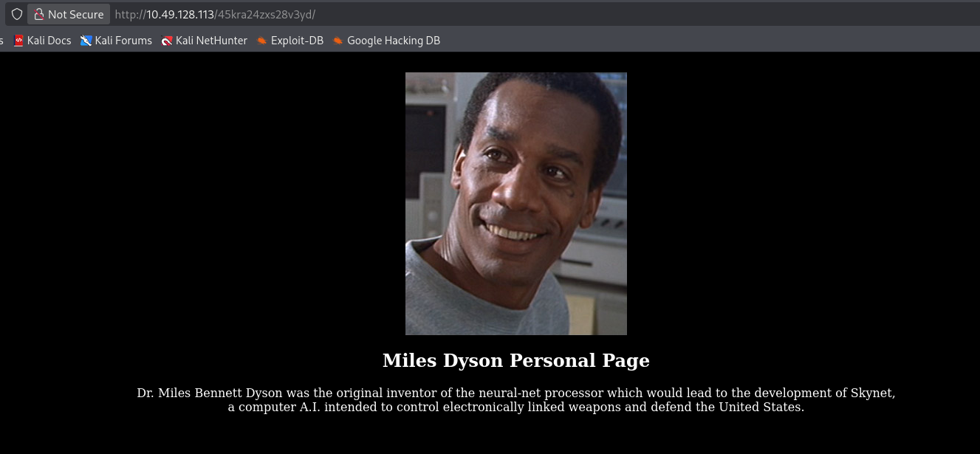The width and height of the screenshot is (980, 454).
Task: Click the Kali Forums bookmark favicon
Action: pyautogui.click(x=86, y=41)
